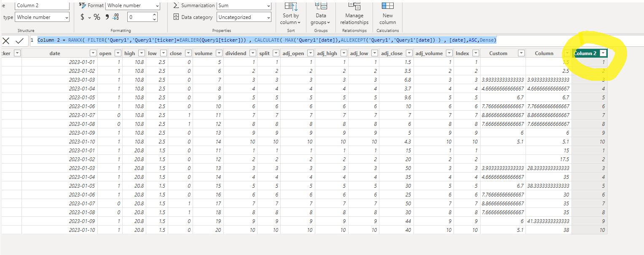Screen dimensions: 644x255
Task: Click the Column cell showing 28.3333333333333
Action: click(x=548, y=168)
